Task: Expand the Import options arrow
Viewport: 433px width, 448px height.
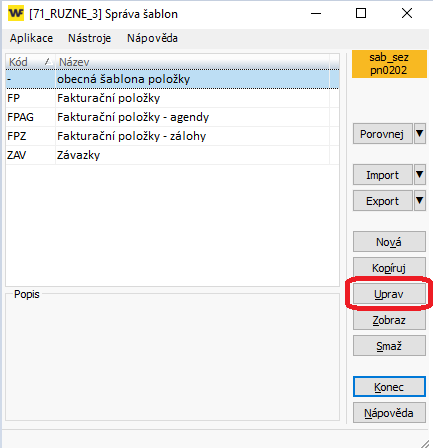Action: (420, 175)
